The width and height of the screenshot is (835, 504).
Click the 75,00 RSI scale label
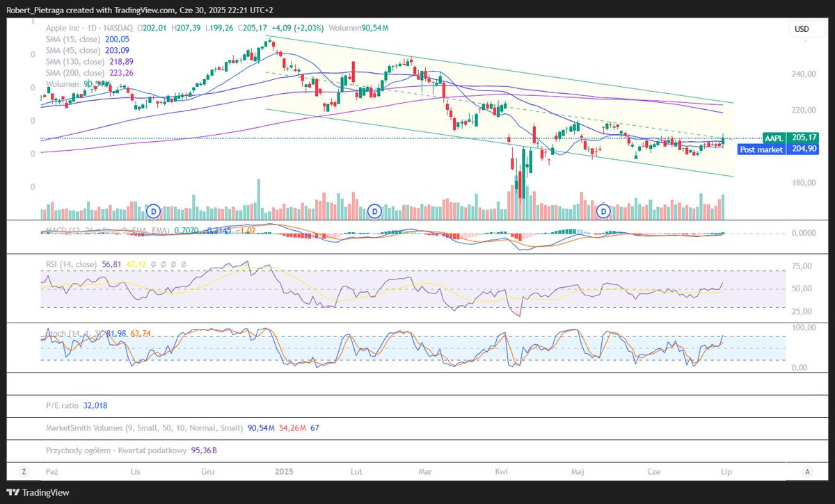pyautogui.click(x=803, y=266)
